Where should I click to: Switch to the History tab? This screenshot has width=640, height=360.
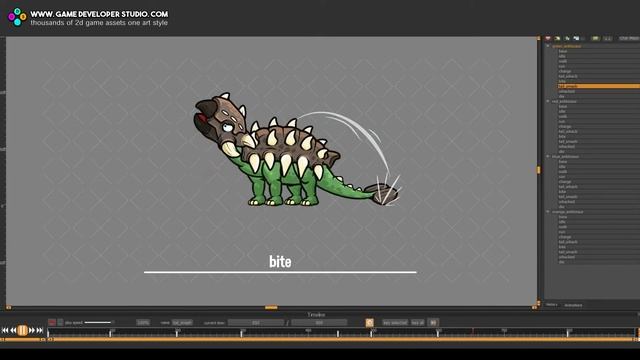pyautogui.click(x=551, y=305)
